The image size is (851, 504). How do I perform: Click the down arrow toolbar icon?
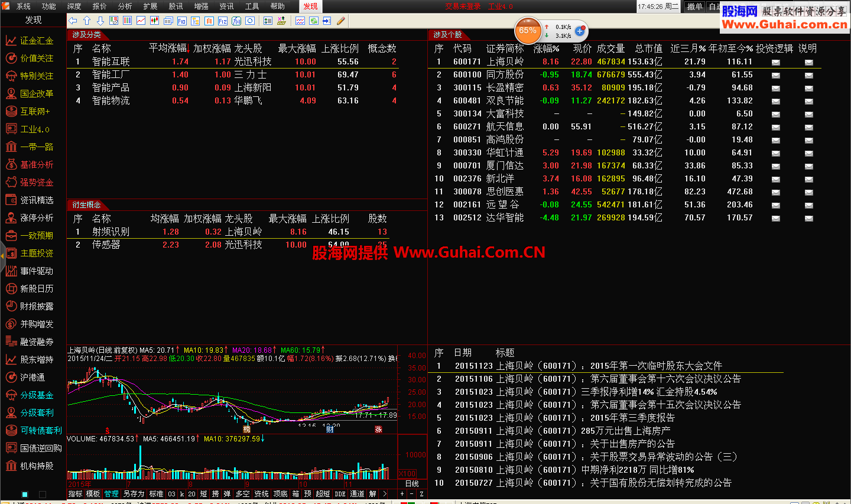[100, 21]
